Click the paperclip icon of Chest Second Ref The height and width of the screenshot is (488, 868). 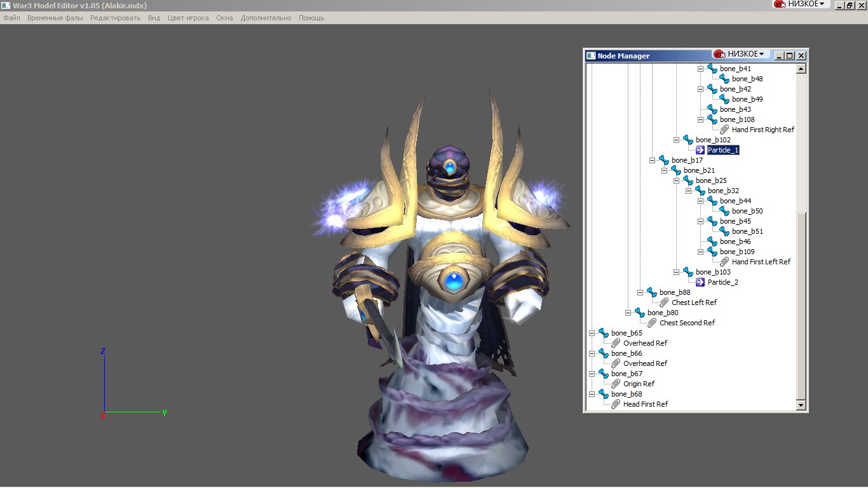coord(652,323)
